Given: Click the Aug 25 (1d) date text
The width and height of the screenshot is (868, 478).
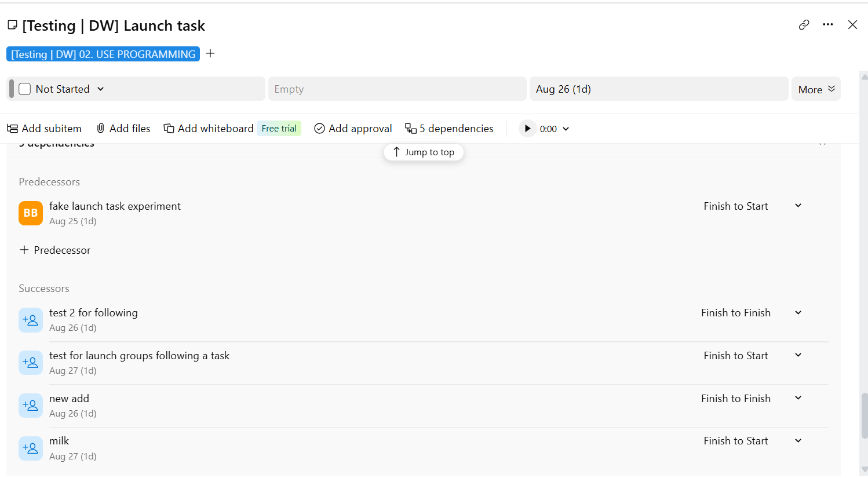Looking at the screenshot, I should [x=73, y=221].
